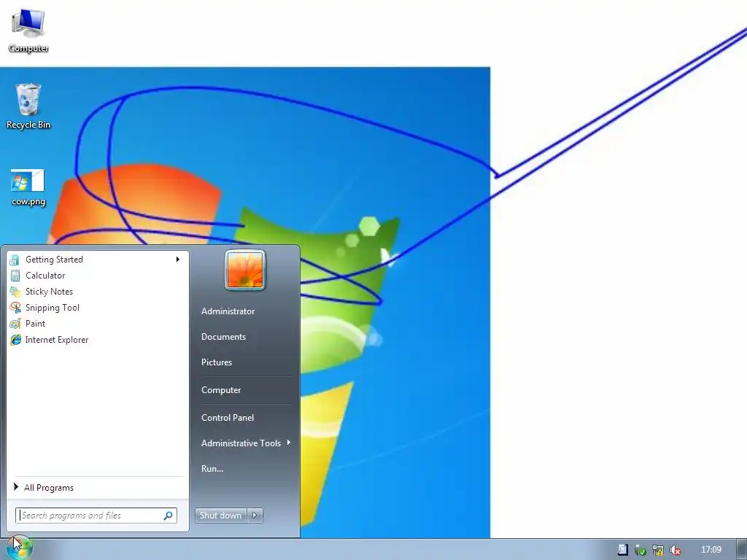
Task: Open Computer from Start menu right pane
Action: (221, 390)
